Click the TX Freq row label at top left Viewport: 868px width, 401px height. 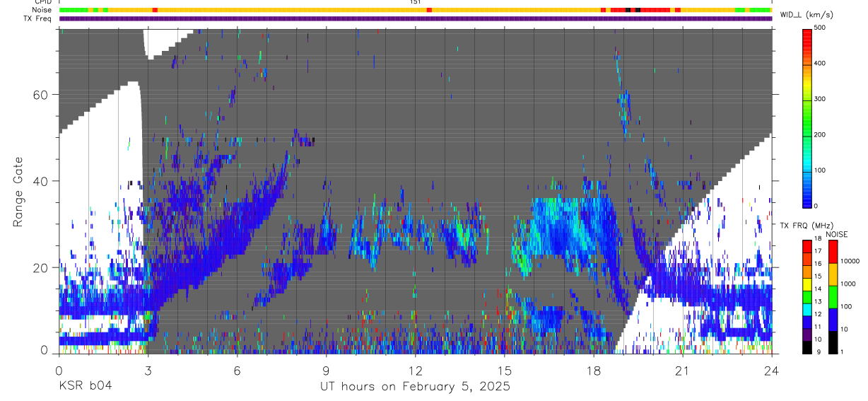point(38,19)
